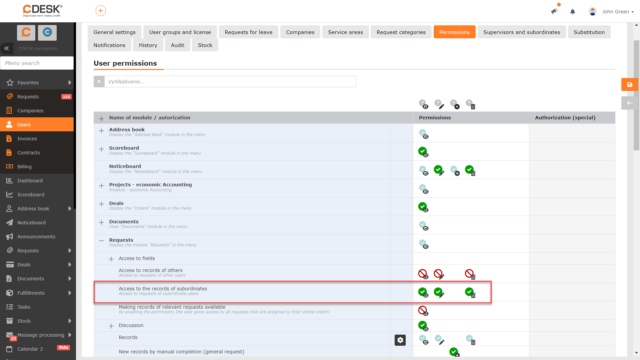Open Users in the sidebar
Image resolution: width=640 pixels, height=360 pixels.
coord(37,124)
